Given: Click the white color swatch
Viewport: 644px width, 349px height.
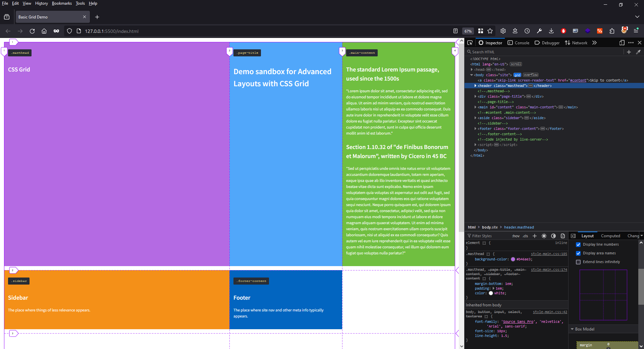Looking at the screenshot, I should (x=491, y=293).
